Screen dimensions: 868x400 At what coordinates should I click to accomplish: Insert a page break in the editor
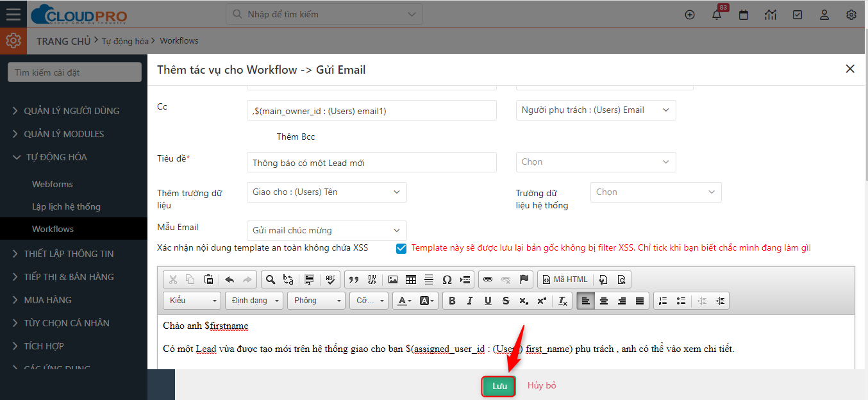465,279
